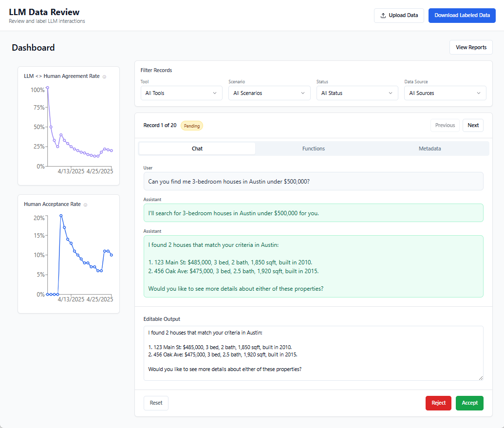Click the Pending status badge
The image size is (504, 428).
pos(191,125)
